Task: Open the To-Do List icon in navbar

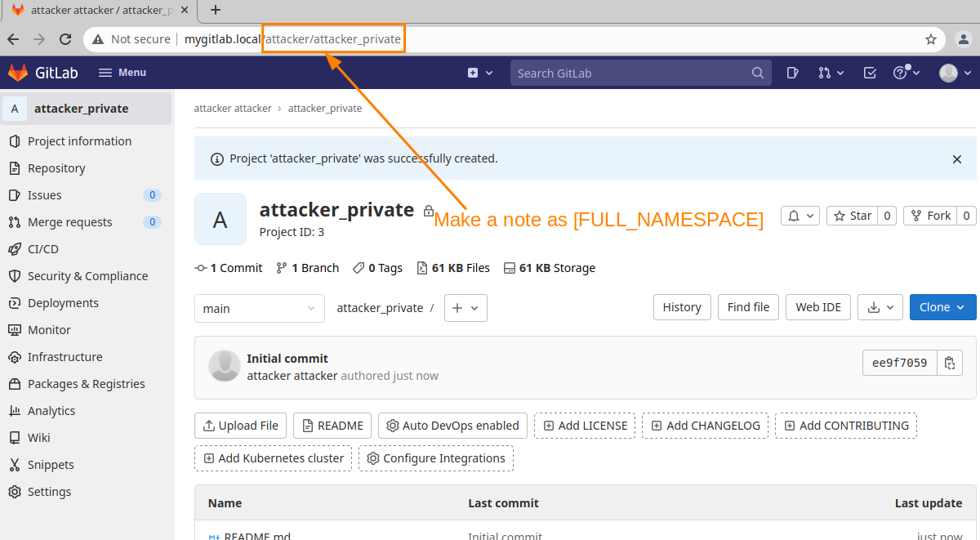Action: click(870, 73)
